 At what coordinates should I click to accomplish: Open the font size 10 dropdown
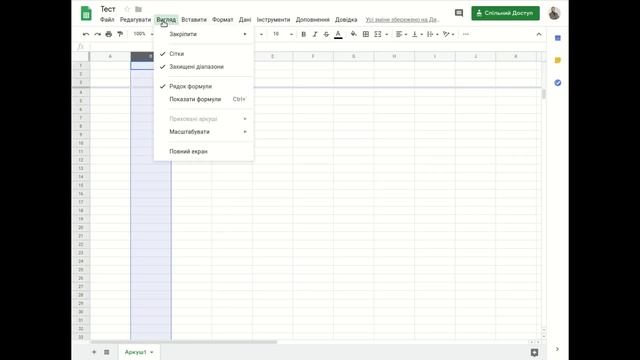click(x=282, y=34)
